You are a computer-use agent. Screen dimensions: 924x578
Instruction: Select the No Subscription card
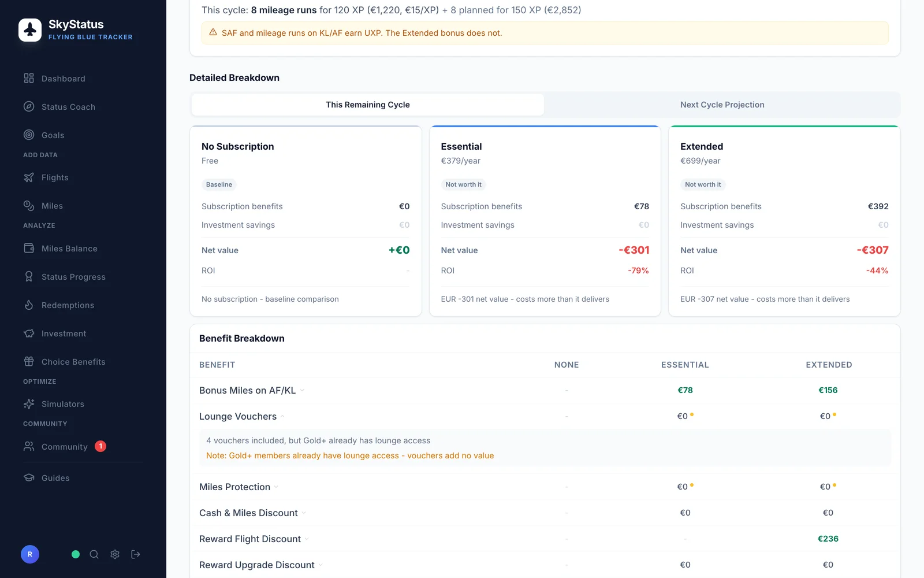point(305,221)
